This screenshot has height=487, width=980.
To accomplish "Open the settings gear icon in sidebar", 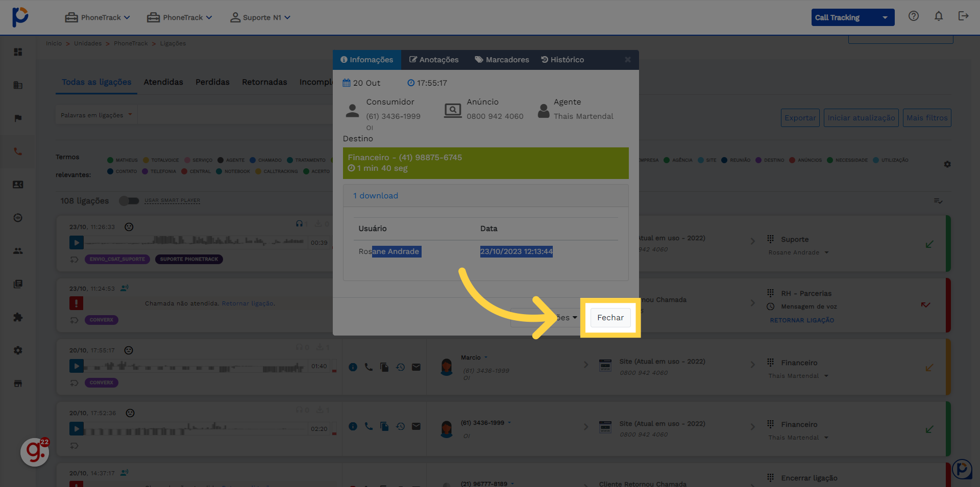I will click(18, 350).
